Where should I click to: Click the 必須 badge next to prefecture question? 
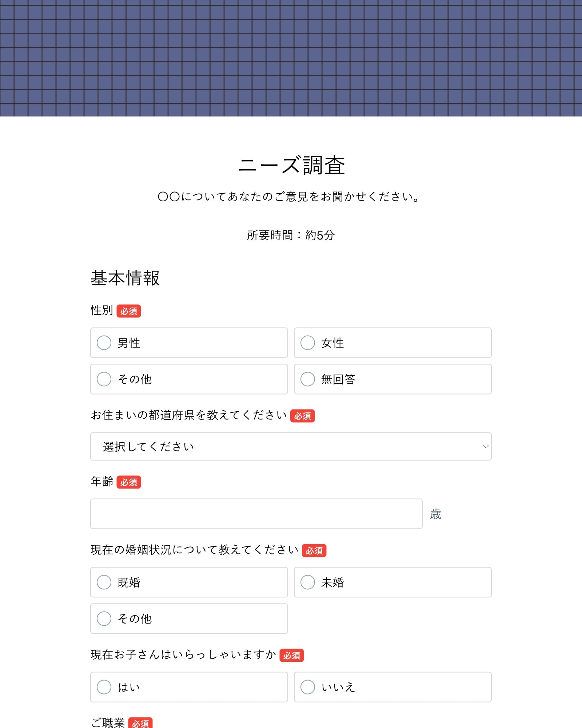point(302,416)
